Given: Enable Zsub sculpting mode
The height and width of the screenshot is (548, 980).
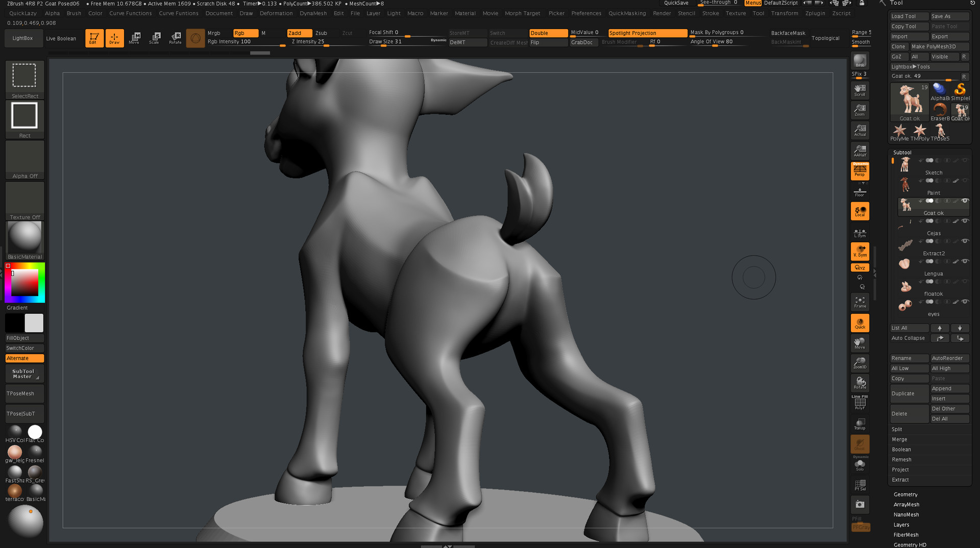Looking at the screenshot, I should coord(322,32).
